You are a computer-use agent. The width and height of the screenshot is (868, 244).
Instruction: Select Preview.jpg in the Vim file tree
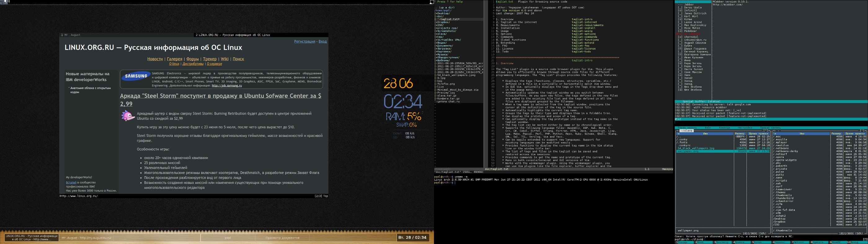pyautogui.click(x=445, y=93)
